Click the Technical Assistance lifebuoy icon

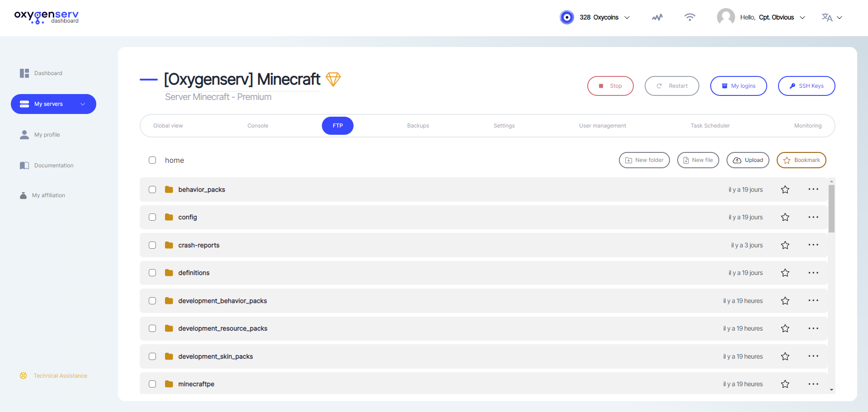(24, 376)
